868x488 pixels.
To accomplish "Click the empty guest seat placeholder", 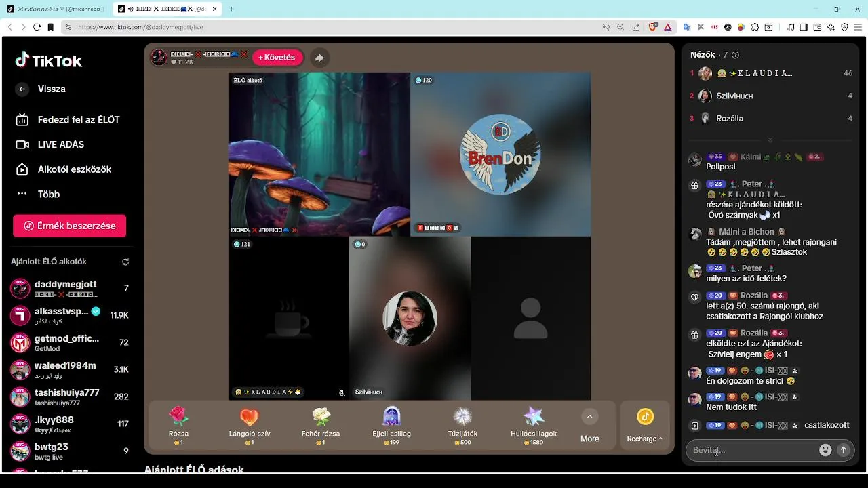I will (530, 319).
